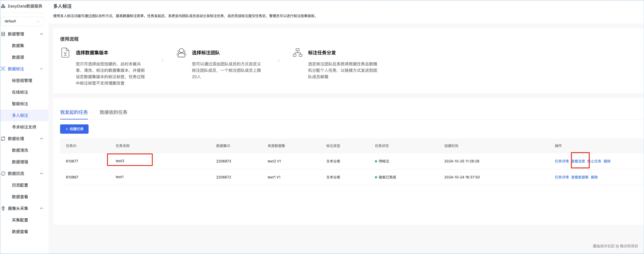Open 查看数据集 for task test1
Image resolution: width=644 pixels, height=254 pixels.
(x=580, y=177)
